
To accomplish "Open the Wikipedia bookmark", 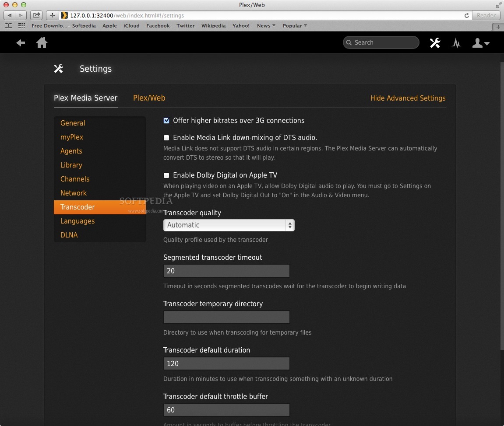I will 213,26.
